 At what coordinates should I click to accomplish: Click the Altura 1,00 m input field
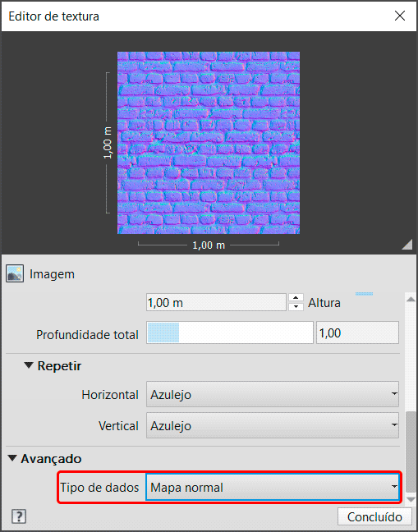click(x=217, y=302)
